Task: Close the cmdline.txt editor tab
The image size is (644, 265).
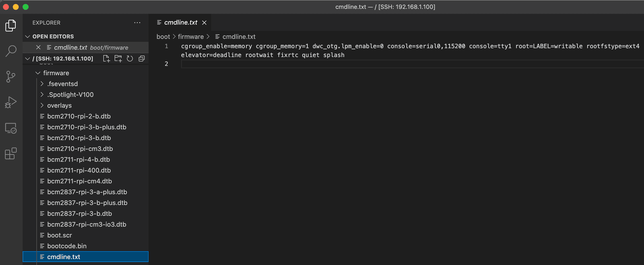Action: [x=204, y=23]
